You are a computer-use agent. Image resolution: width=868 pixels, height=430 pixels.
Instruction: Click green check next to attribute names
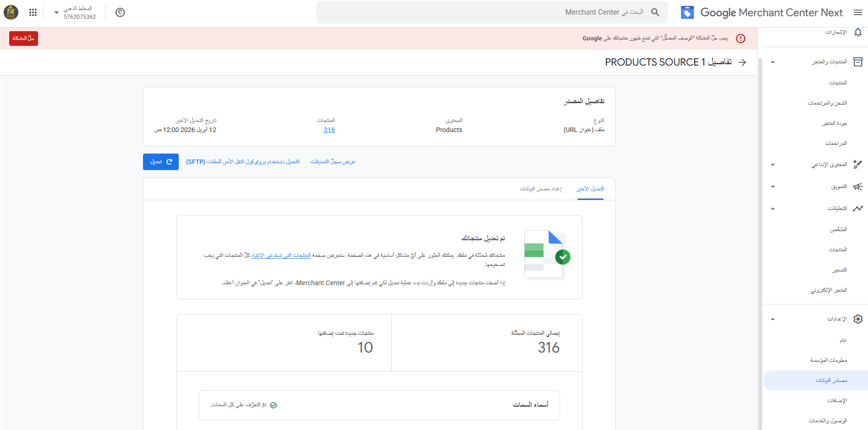tap(274, 405)
